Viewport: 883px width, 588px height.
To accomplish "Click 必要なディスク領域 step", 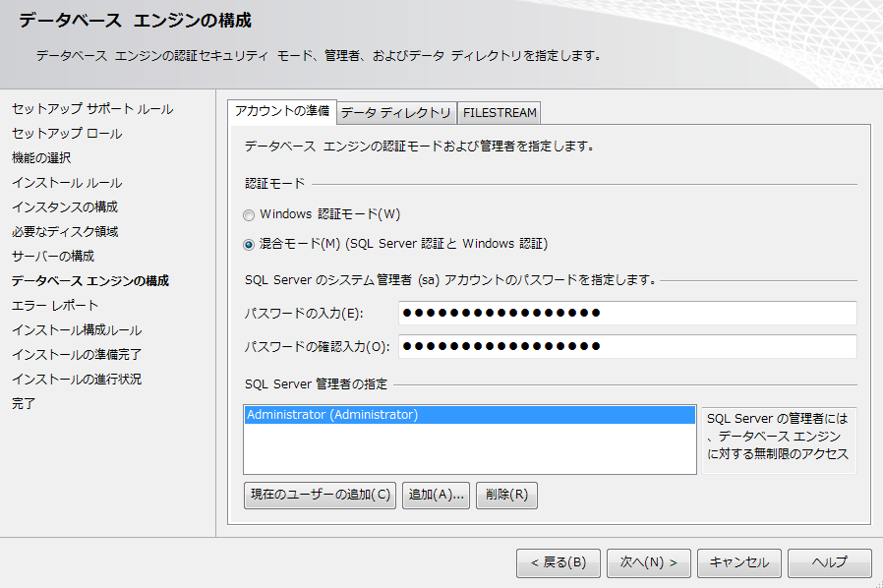I will 65,231.
